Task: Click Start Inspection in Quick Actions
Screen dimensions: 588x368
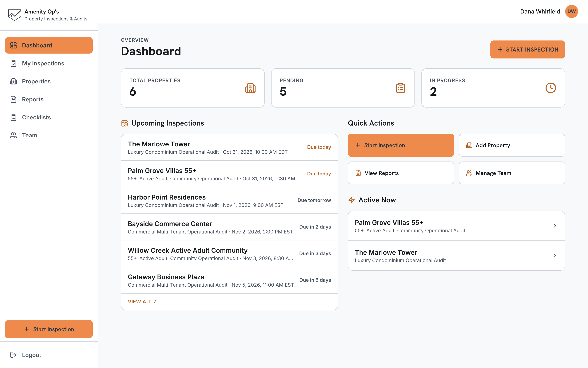Action: [401, 145]
